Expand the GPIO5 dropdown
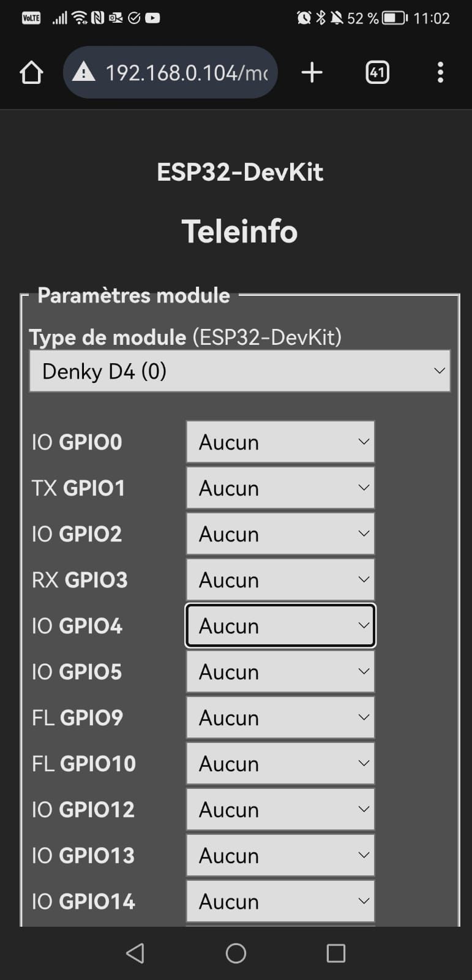 [x=280, y=672]
